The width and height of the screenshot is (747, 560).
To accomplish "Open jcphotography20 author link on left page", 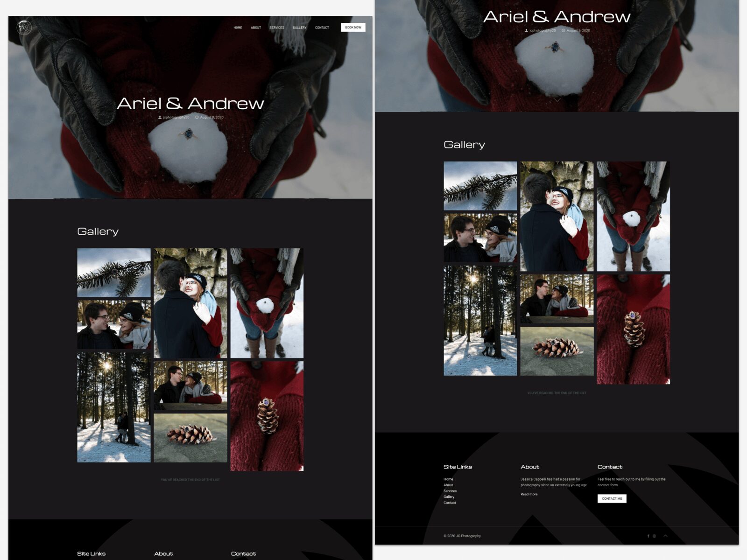I will pyautogui.click(x=176, y=118).
